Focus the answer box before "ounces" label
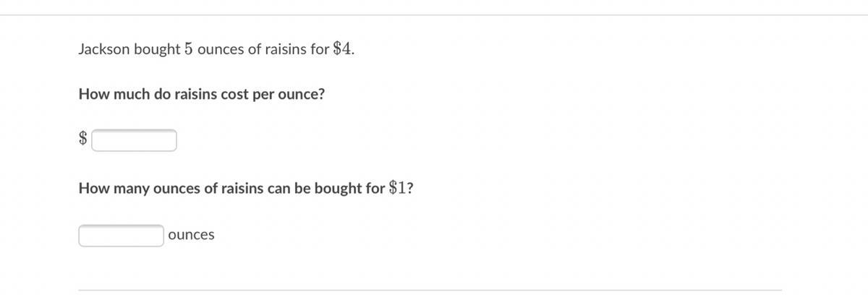This screenshot has height=300, width=868. click(122, 235)
